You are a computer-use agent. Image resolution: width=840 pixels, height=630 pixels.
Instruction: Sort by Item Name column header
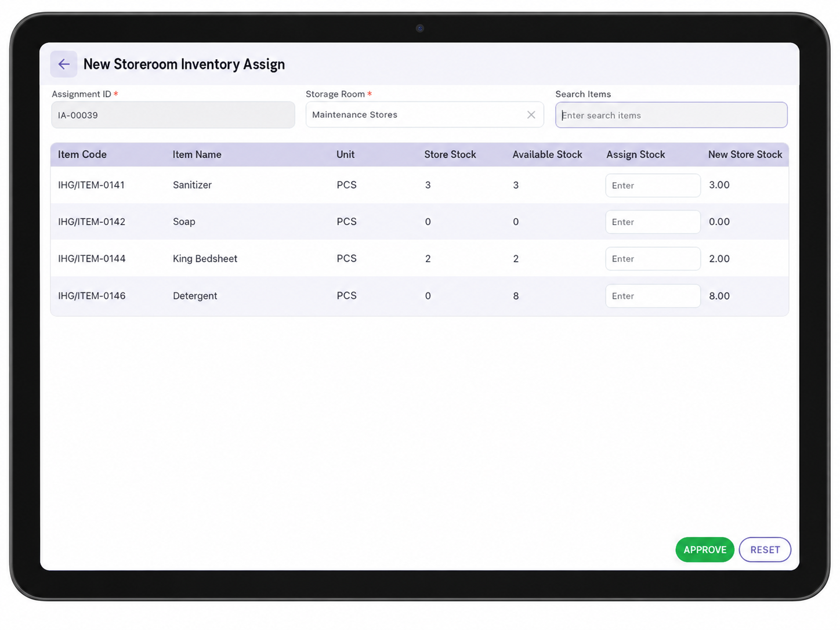pyautogui.click(x=197, y=155)
